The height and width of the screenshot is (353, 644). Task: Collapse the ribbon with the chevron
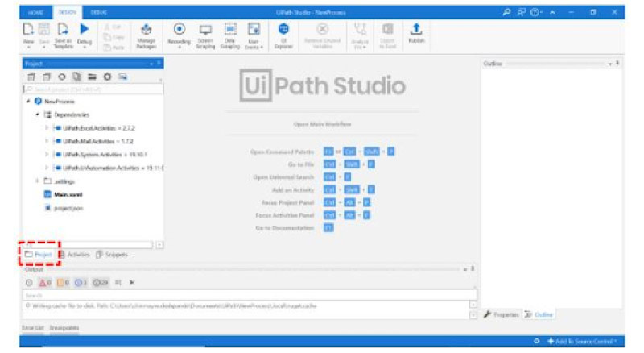553,12
